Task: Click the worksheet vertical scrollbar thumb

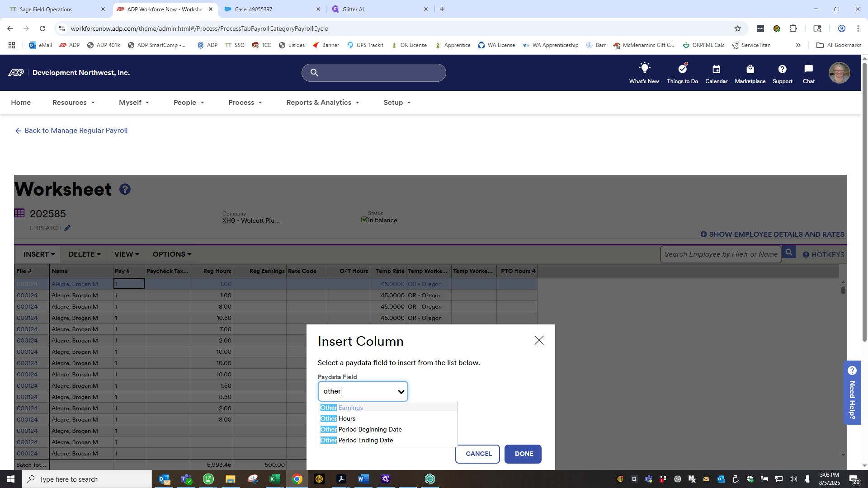Action: [x=843, y=290]
